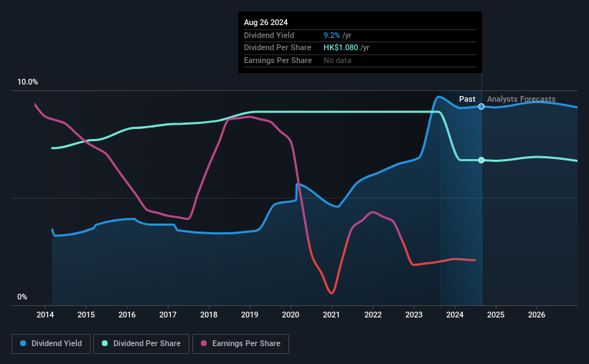Toggle the Earnings Per Share legend button
Image resolution: width=589 pixels, height=364 pixels.
tap(240, 344)
